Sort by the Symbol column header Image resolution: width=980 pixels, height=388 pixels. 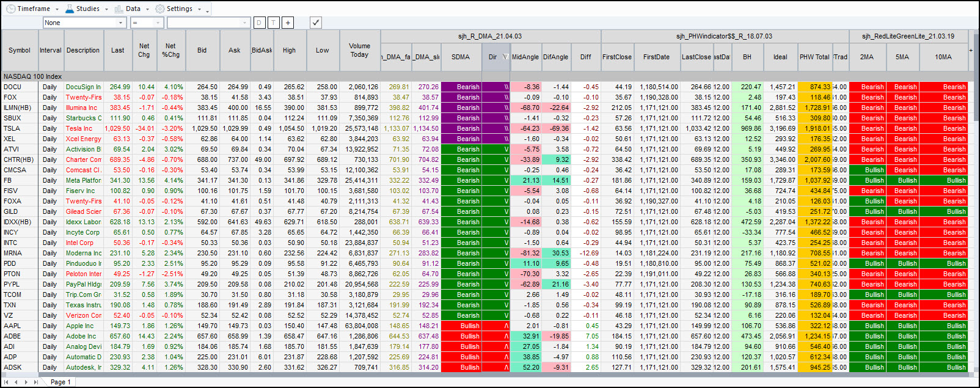click(20, 50)
